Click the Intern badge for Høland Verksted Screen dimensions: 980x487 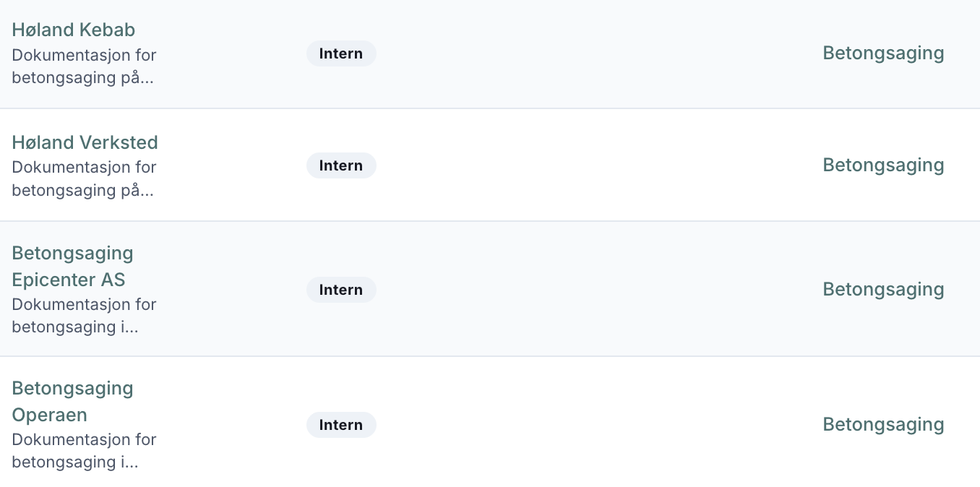point(341,166)
